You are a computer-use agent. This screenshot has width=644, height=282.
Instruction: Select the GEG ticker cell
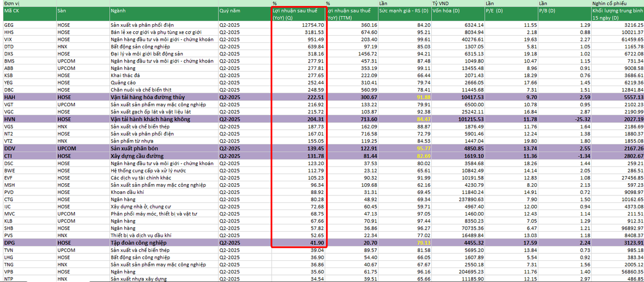pyautogui.click(x=9, y=25)
